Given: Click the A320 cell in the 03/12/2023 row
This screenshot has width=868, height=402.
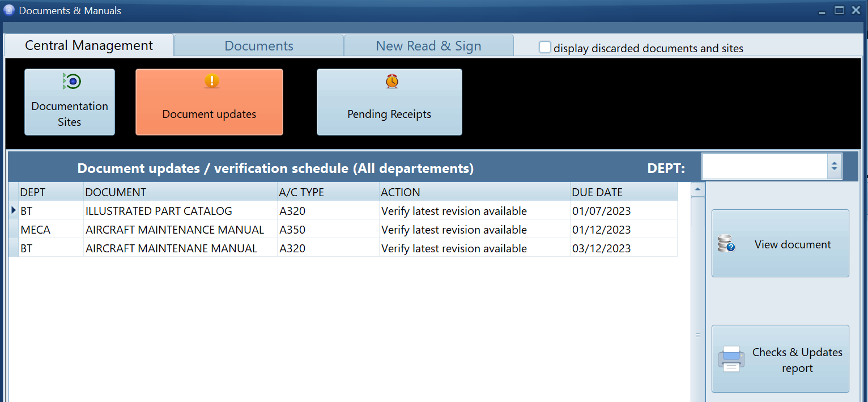Looking at the screenshot, I should [x=328, y=248].
